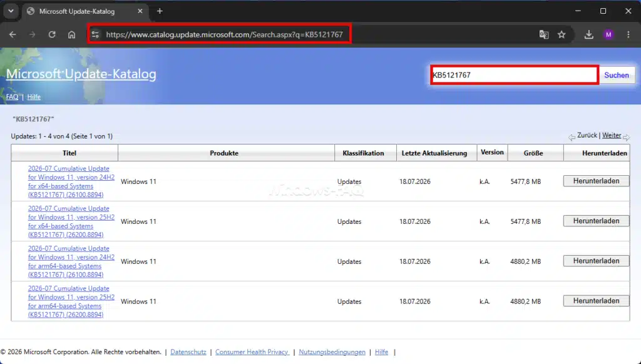
Task: Go to the browser home icon
Action: pyautogui.click(x=71, y=35)
